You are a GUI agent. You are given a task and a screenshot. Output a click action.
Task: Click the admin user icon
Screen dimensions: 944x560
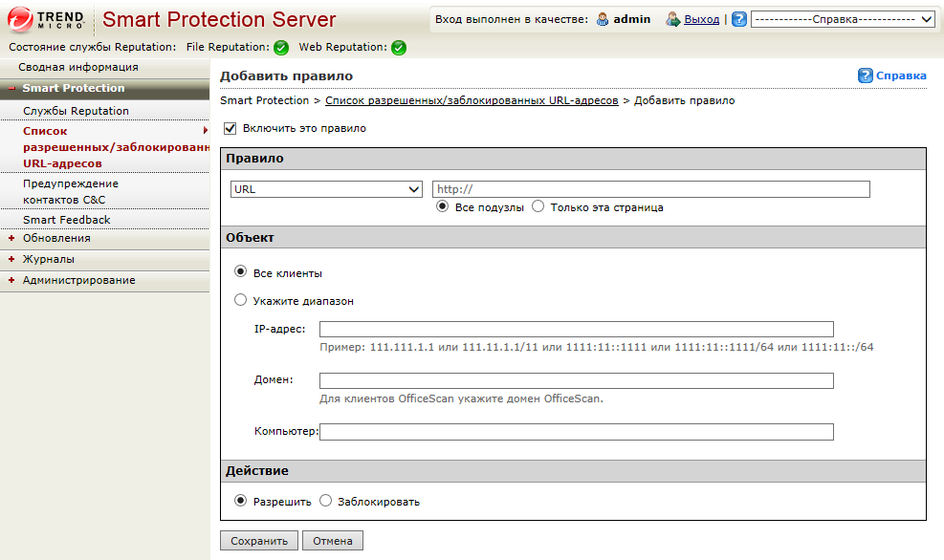pyautogui.click(x=601, y=18)
